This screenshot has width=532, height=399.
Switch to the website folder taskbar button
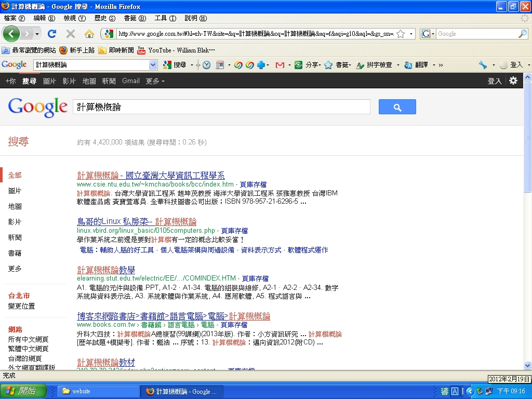point(97,391)
